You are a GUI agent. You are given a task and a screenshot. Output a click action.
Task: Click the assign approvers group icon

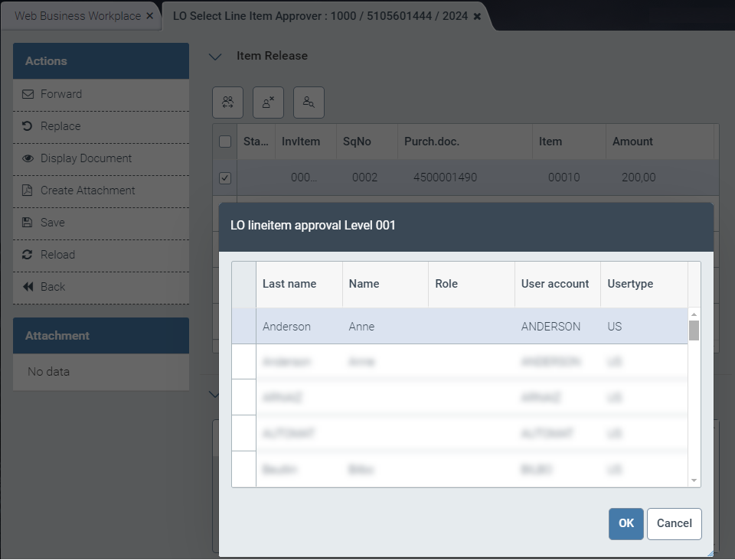(x=227, y=103)
